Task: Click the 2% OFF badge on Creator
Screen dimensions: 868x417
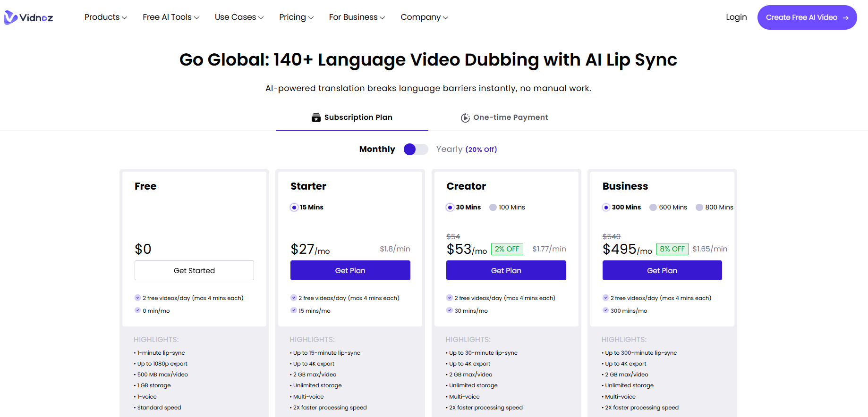Action: [x=507, y=249]
